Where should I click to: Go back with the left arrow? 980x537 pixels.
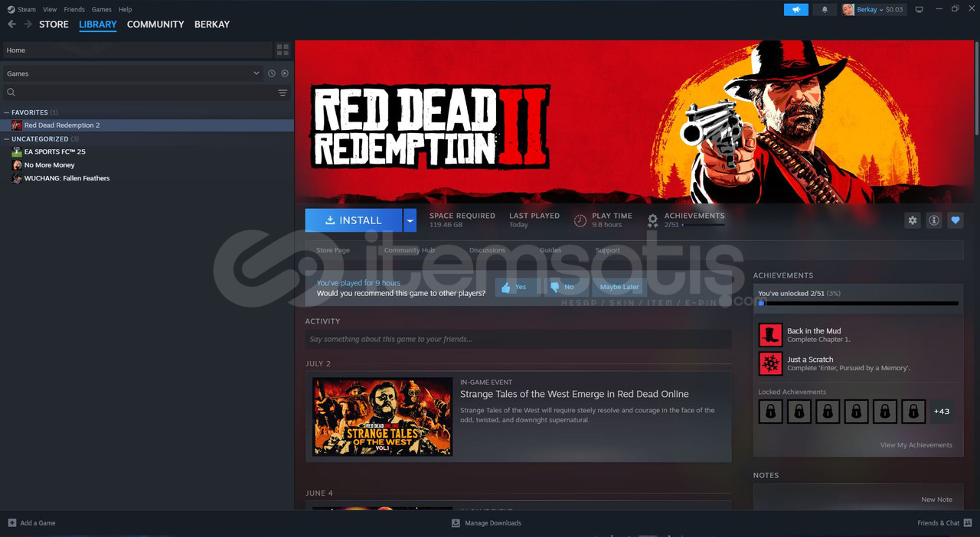coord(11,24)
